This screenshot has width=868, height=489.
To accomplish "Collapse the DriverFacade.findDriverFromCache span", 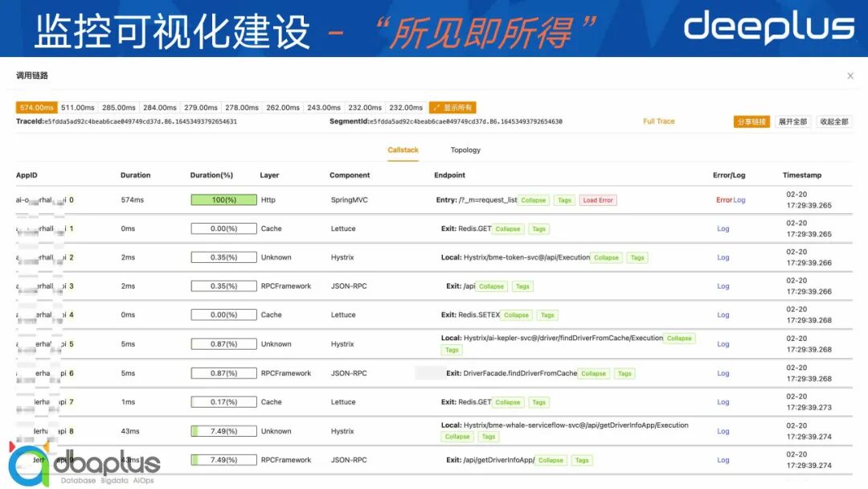I will [x=593, y=374].
